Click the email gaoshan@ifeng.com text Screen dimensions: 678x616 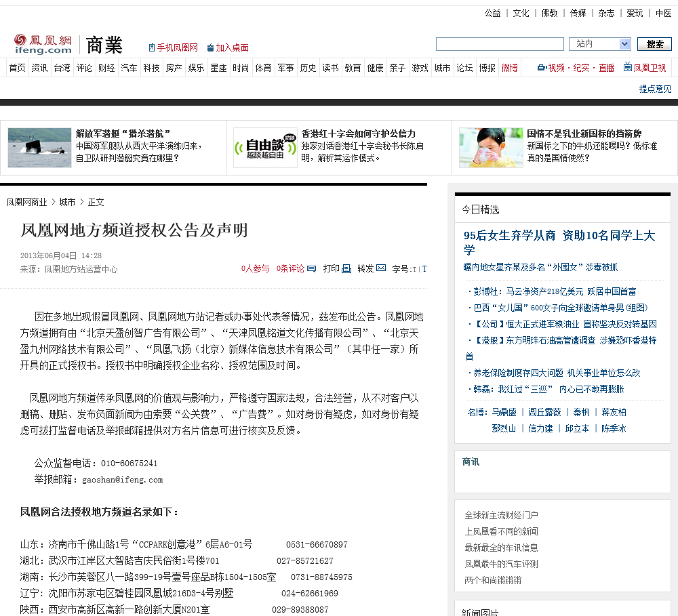click(x=122, y=480)
